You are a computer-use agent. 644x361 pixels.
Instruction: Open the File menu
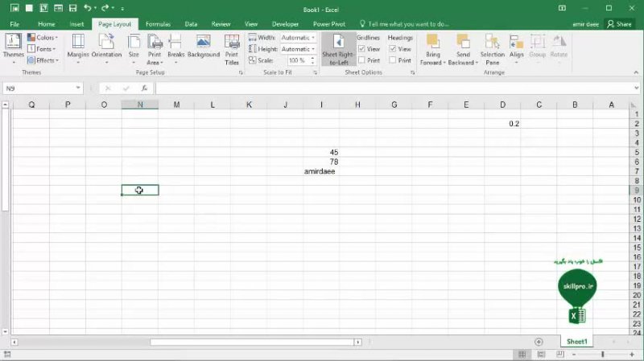[14, 24]
